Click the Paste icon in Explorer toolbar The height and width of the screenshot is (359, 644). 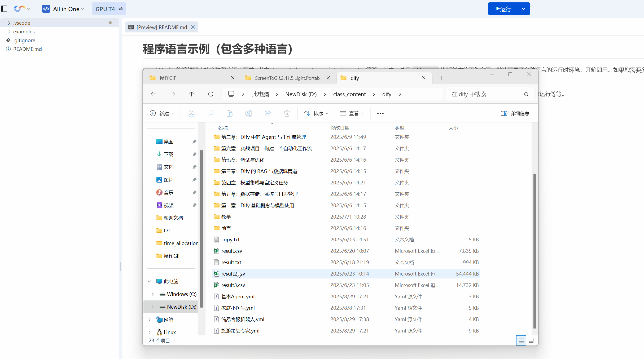[x=229, y=113]
